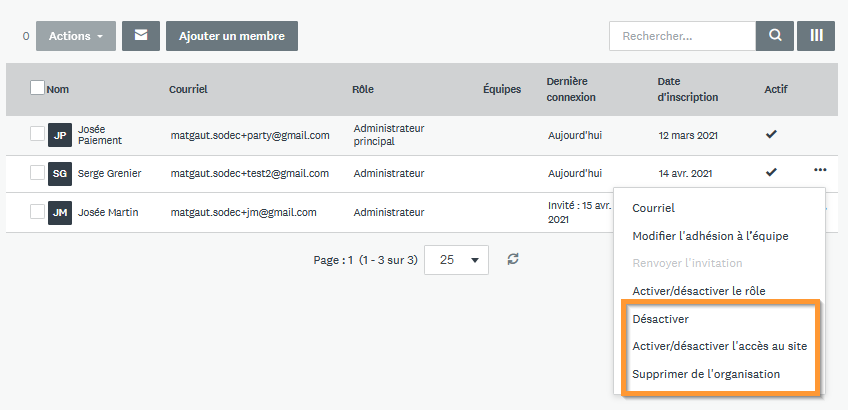848x410 pixels.
Task: Open the Actions dropdown
Action: (x=76, y=36)
